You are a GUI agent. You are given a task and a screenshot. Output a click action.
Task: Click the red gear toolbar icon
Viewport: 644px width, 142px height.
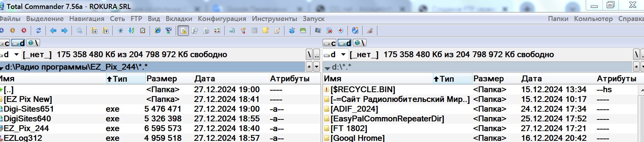tap(24, 31)
